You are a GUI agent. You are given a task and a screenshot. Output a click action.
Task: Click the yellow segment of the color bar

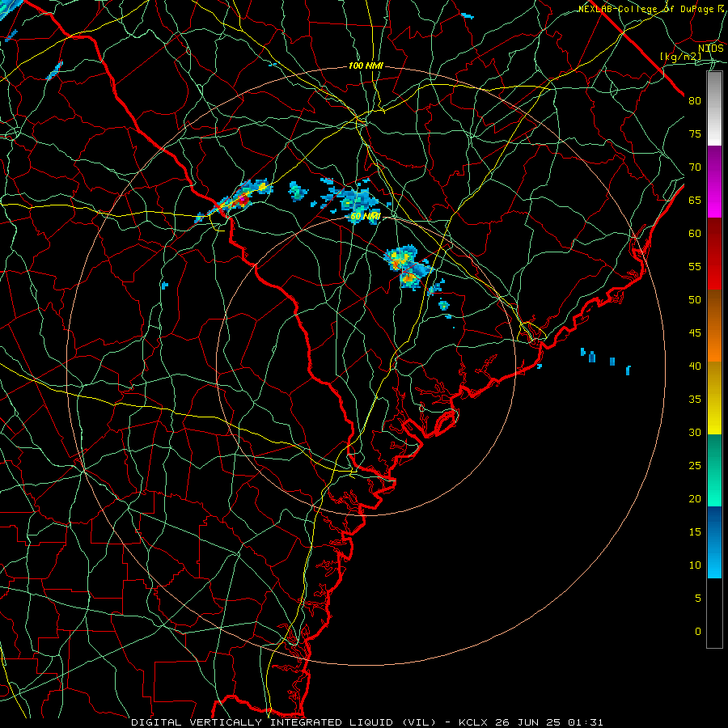714,398
